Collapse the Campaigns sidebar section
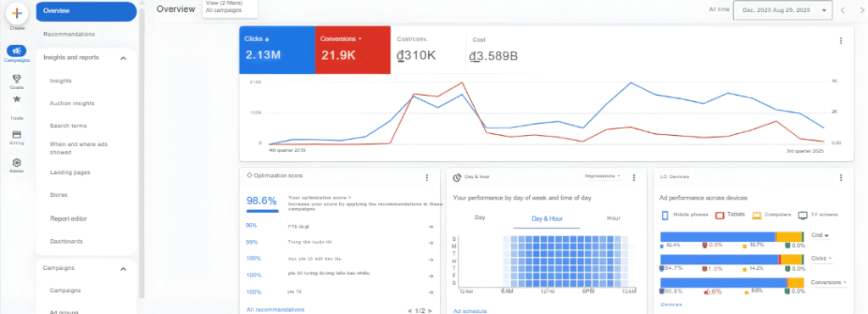 124,268
